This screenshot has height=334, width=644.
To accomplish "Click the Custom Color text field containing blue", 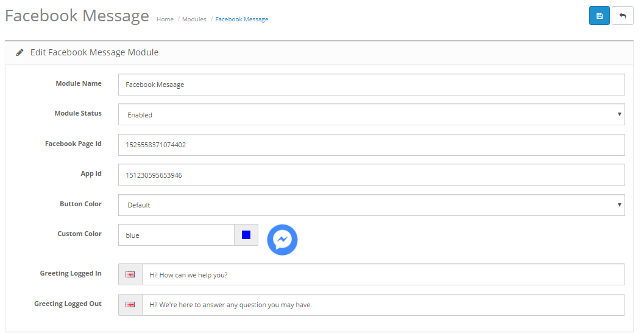I will 176,235.
